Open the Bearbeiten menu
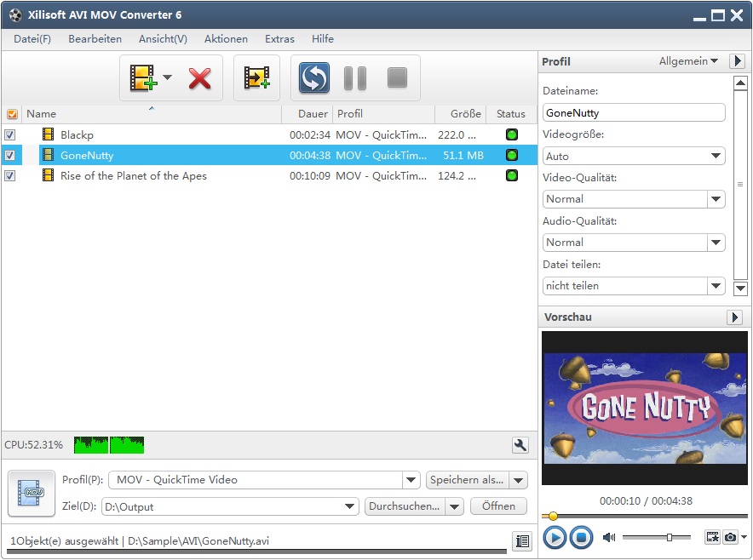This screenshot has height=560, width=753. point(95,39)
